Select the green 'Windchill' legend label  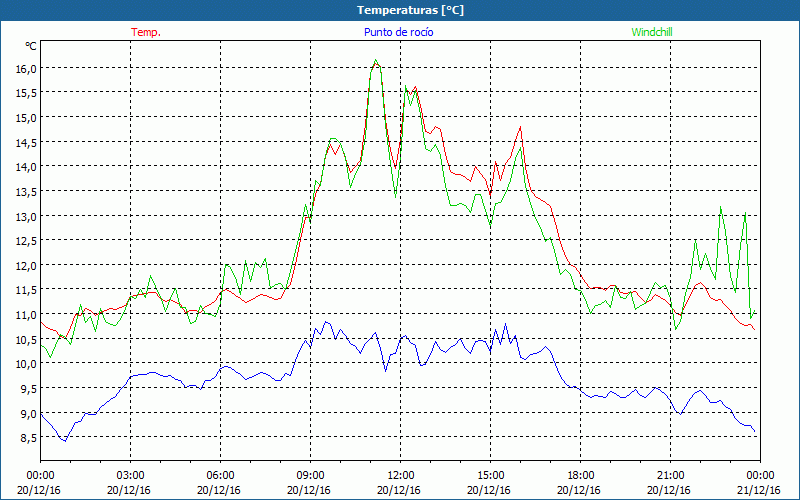point(652,32)
